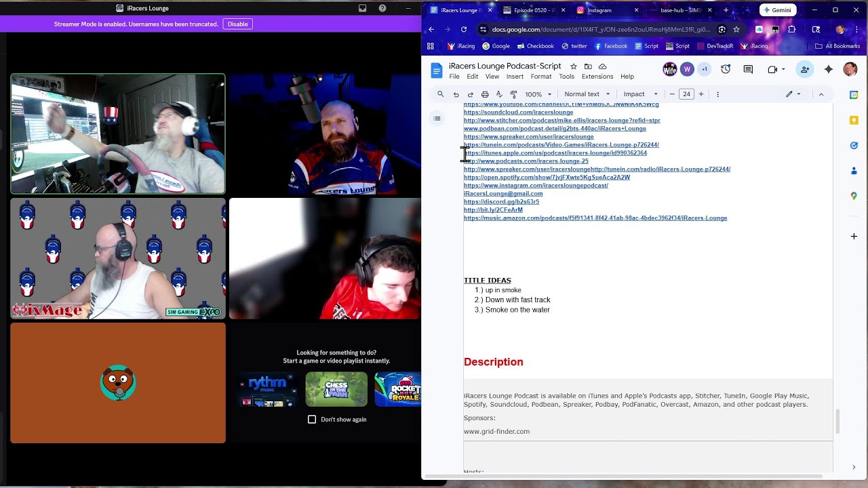Open the Facebook bookmark
The height and width of the screenshot is (488, 868).
click(610, 46)
